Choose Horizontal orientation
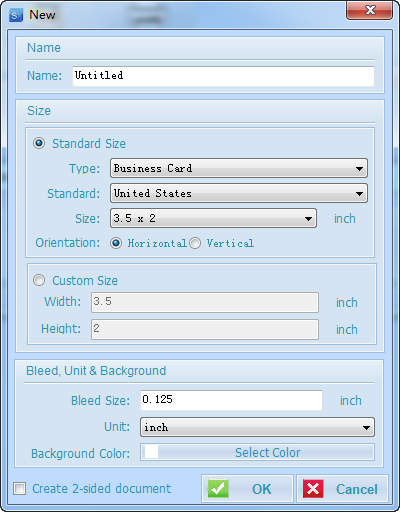400x512 pixels. click(116, 243)
